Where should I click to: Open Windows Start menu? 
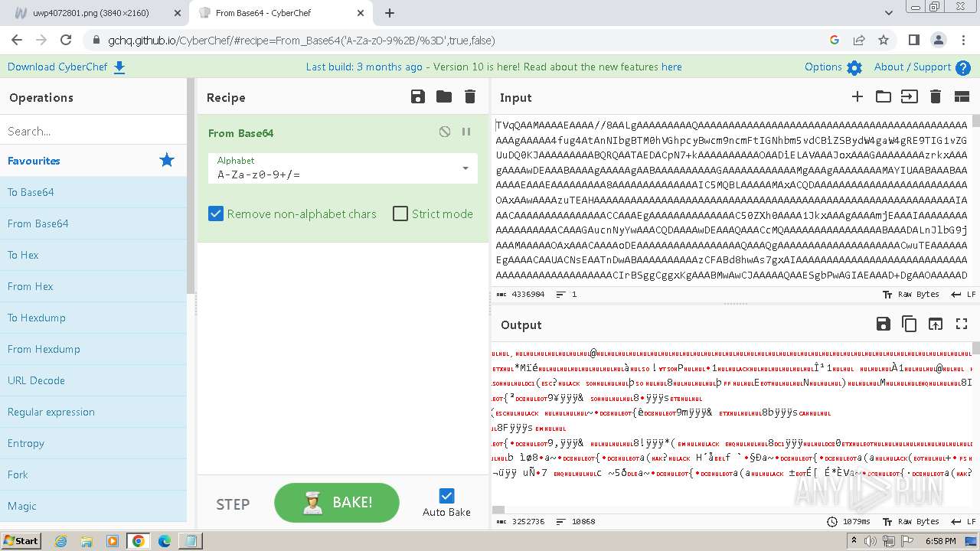click(21, 540)
